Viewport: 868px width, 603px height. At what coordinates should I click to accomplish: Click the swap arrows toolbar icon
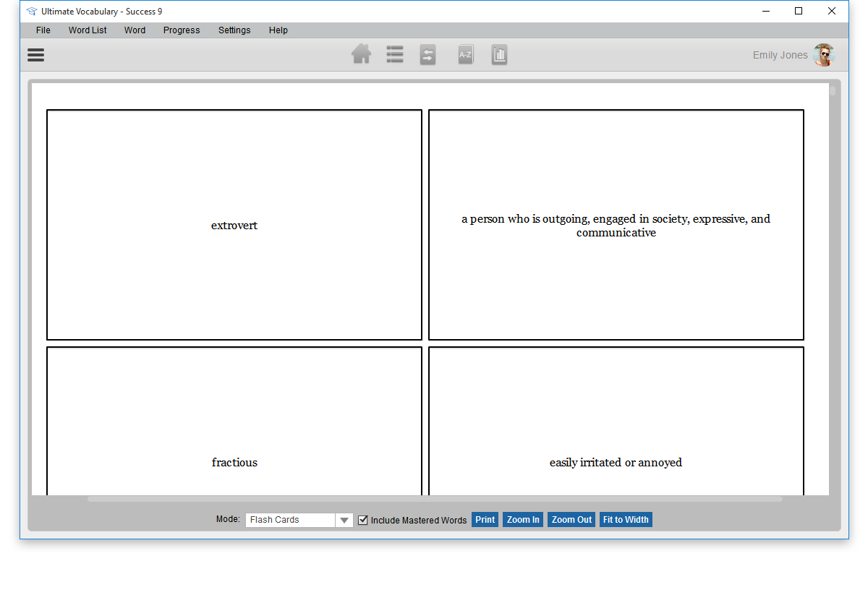pyautogui.click(x=428, y=55)
